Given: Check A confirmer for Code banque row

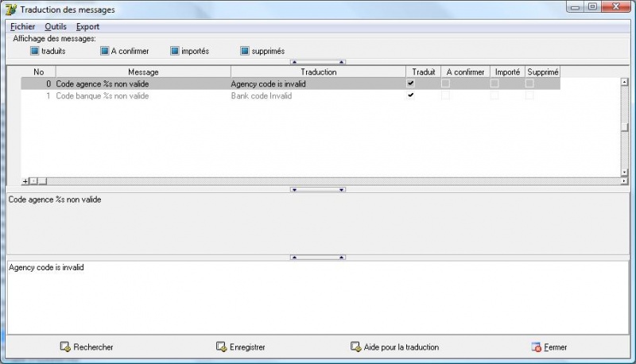Looking at the screenshot, I should click(x=445, y=95).
